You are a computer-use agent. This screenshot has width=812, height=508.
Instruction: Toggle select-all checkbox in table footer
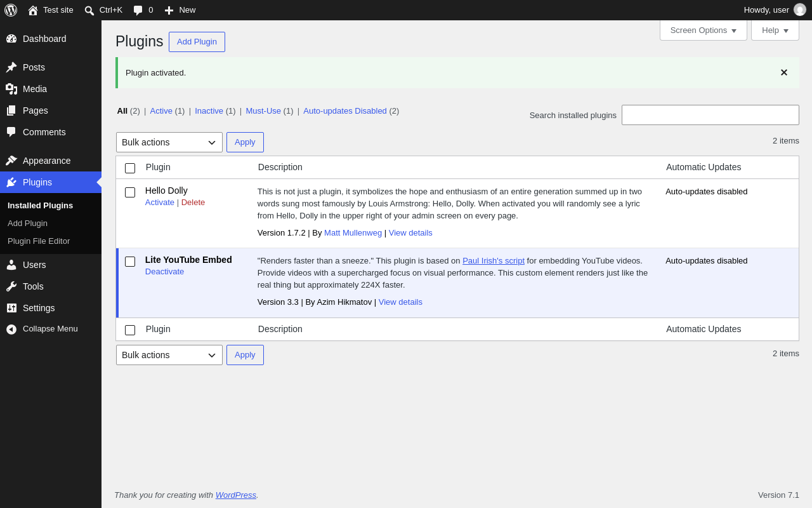point(130,330)
